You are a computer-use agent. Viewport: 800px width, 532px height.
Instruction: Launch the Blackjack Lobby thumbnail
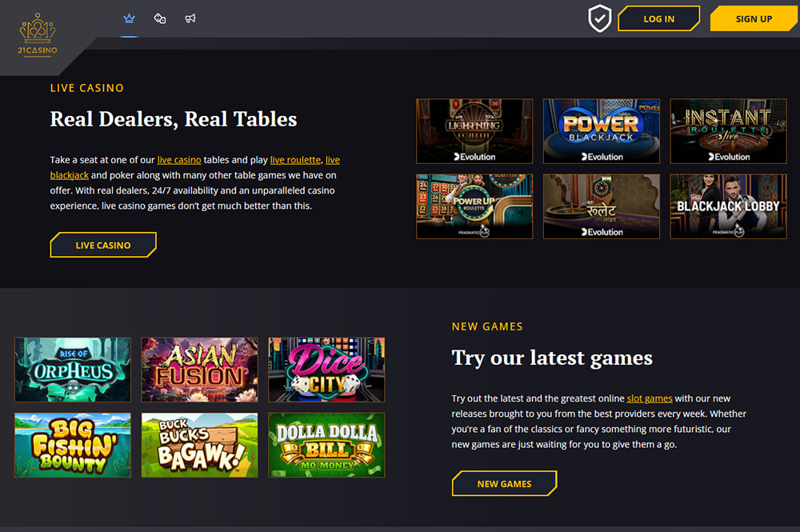coord(728,206)
